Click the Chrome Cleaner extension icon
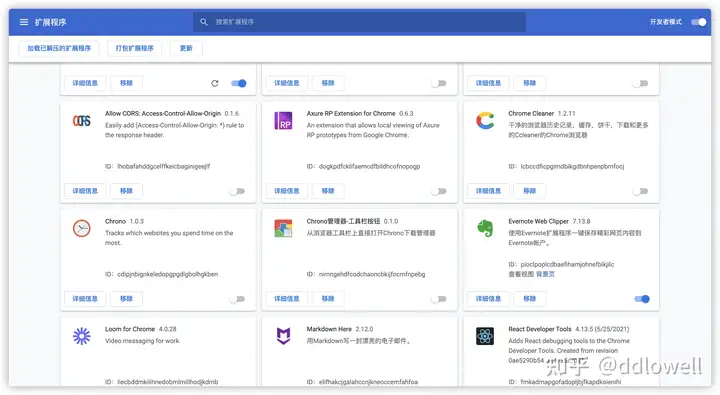Image resolution: width=720 pixels, height=395 pixels. click(485, 121)
